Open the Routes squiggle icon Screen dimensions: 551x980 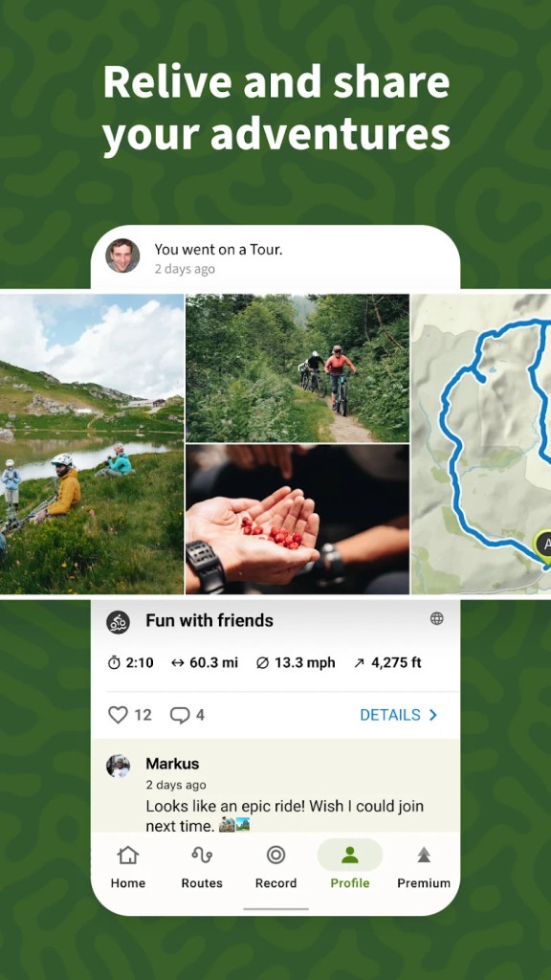pyautogui.click(x=202, y=855)
